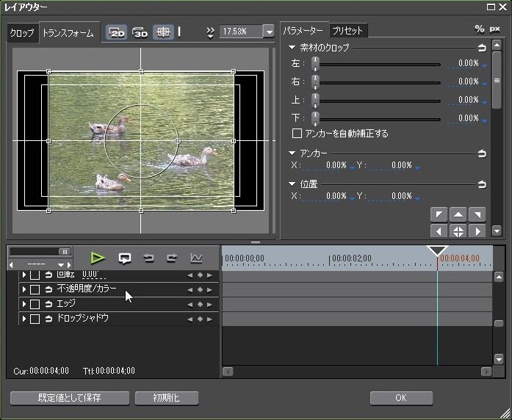
Task: Switch to the プリセット tab
Action: 348,31
